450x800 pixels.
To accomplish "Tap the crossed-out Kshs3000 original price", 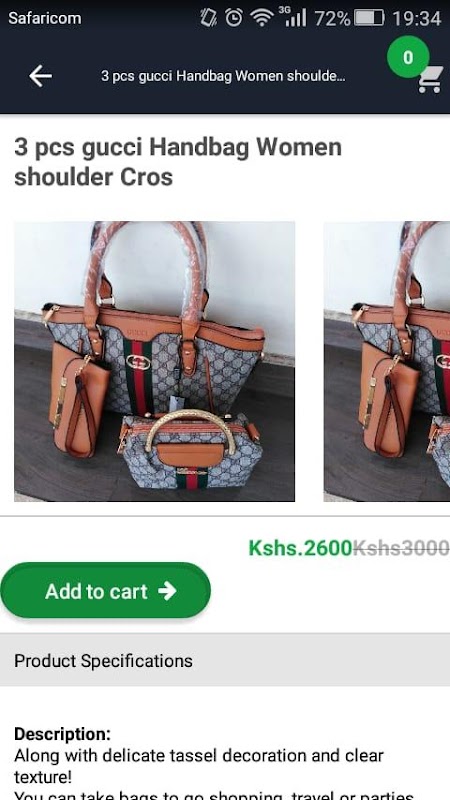I will click(401, 548).
